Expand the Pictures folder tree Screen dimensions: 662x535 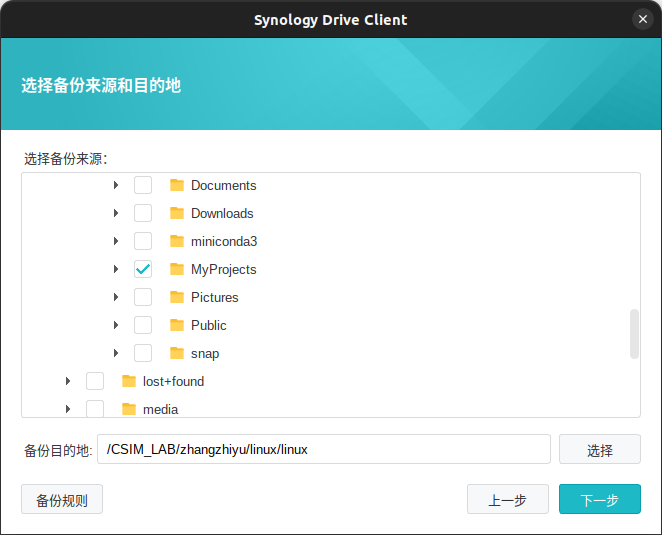(x=116, y=297)
